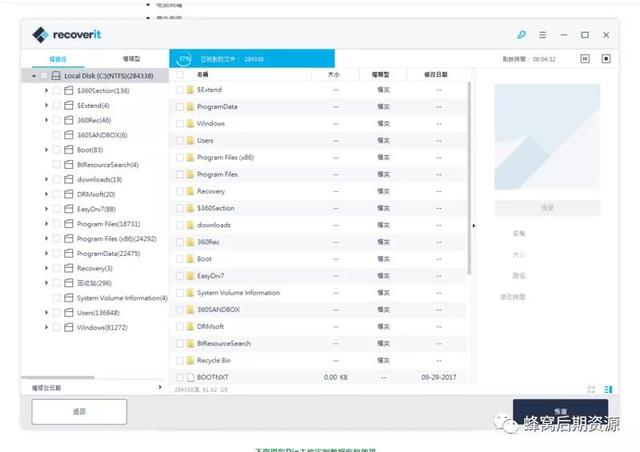Click the BOOTNXT file icon
This screenshot has height=452, width=640.
190,377
